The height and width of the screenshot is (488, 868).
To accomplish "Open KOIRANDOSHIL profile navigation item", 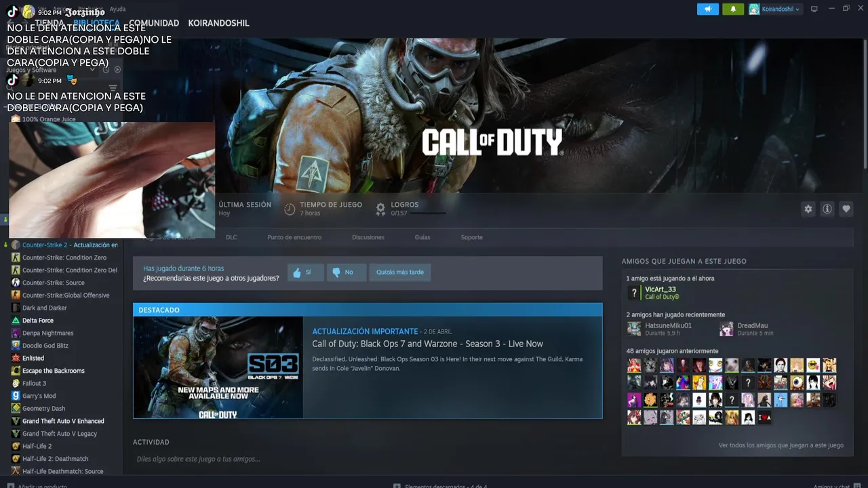I will [218, 23].
